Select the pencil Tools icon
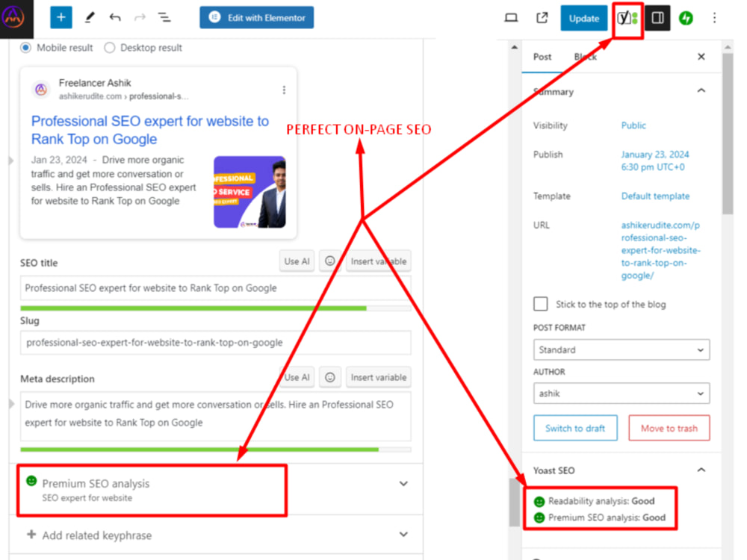This screenshot has height=560, width=747. click(89, 18)
